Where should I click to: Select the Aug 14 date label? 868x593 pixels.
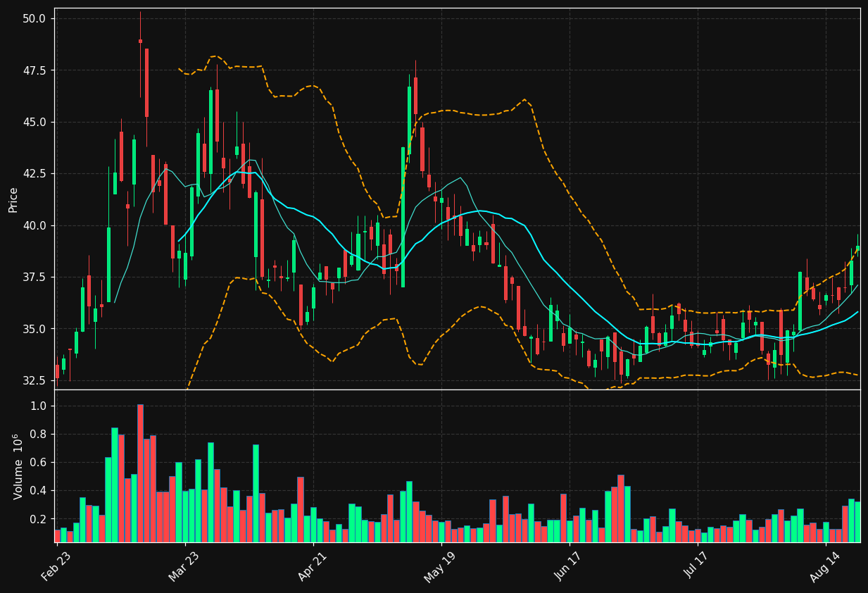pyautogui.click(x=824, y=566)
